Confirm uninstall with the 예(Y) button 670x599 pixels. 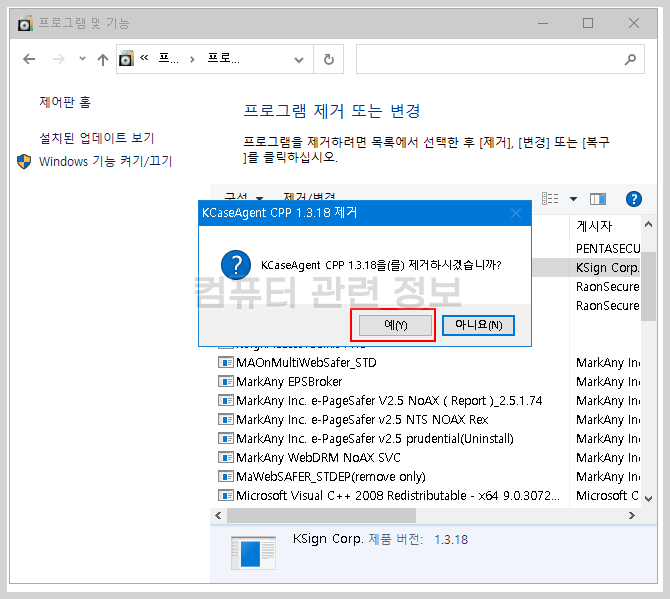click(x=395, y=325)
